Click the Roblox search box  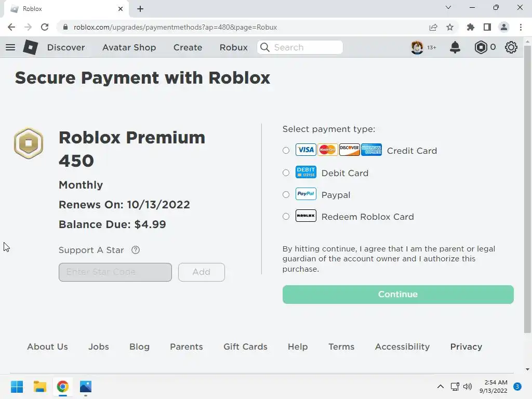(x=300, y=47)
